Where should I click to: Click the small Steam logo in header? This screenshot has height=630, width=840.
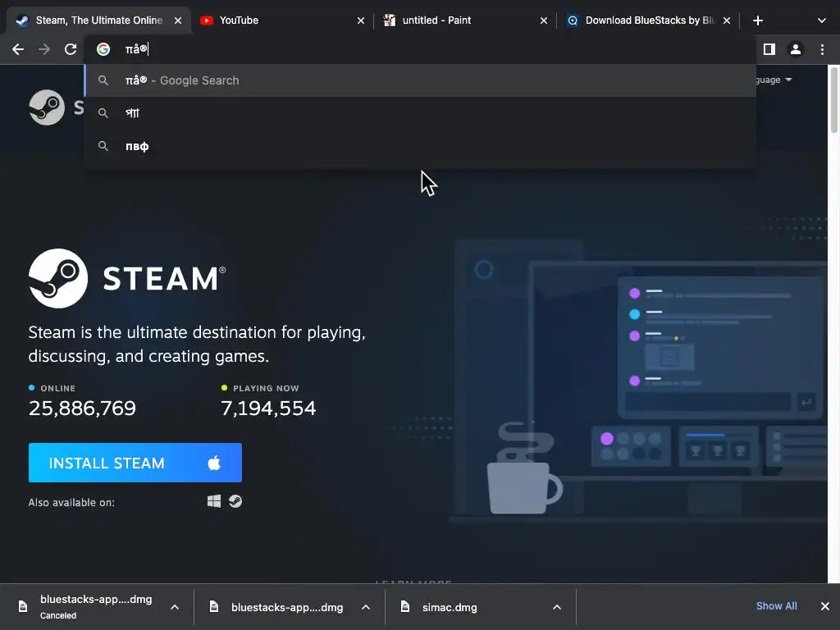click(x=47, y=107)
